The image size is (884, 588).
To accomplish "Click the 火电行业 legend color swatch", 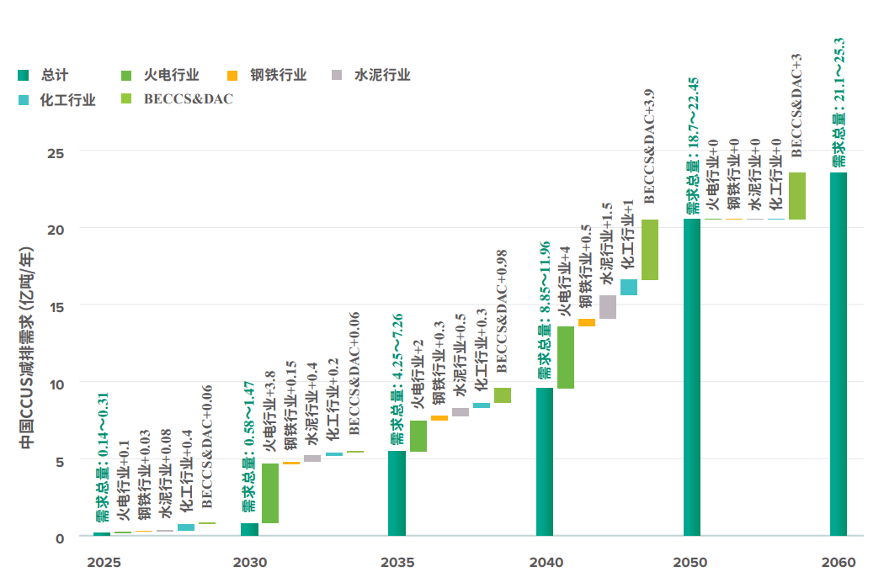I will point(128,76).
